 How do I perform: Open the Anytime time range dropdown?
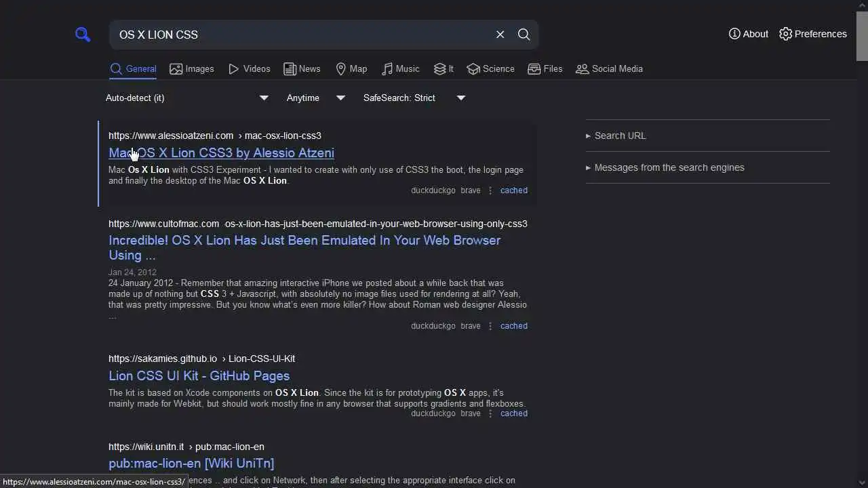coord(316,98)
